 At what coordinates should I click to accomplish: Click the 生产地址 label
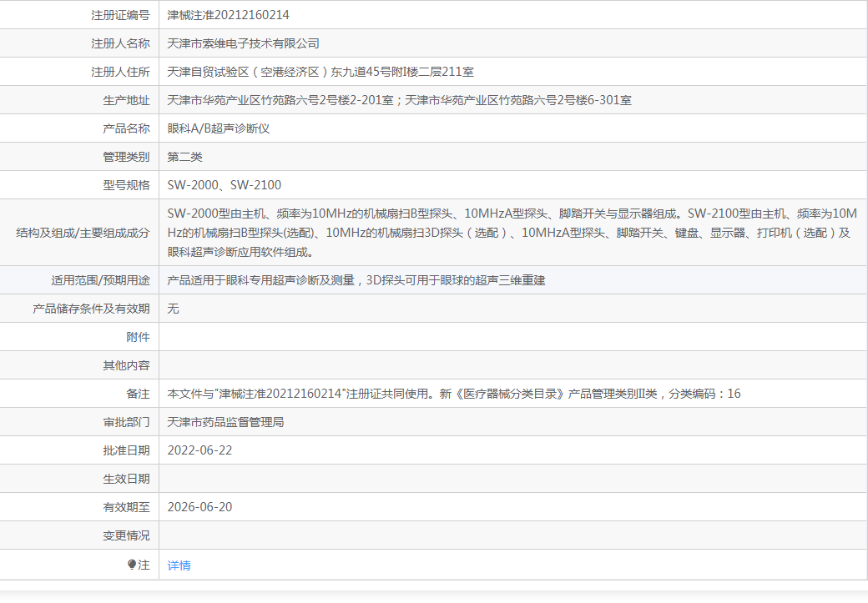point(126,100)
